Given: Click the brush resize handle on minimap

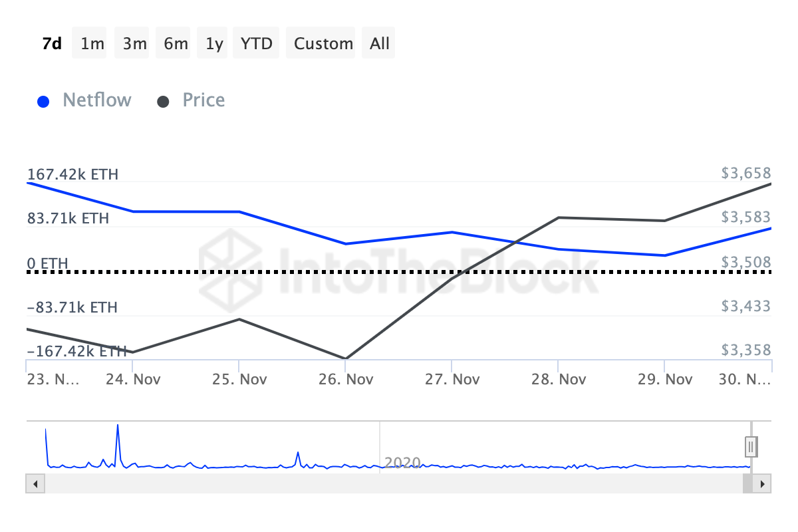Looking at the screenshot, I should [x=750, y=446].
